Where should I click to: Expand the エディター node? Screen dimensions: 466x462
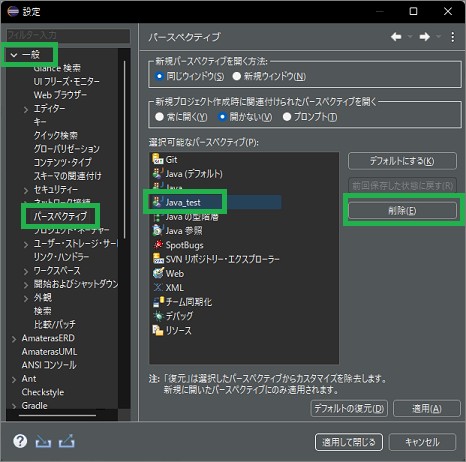point(26,109)
